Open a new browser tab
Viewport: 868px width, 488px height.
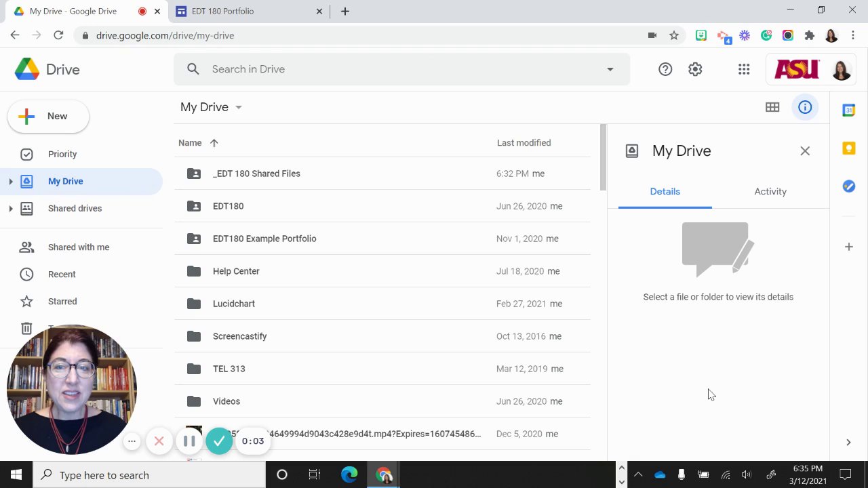[x=345, y=12]
